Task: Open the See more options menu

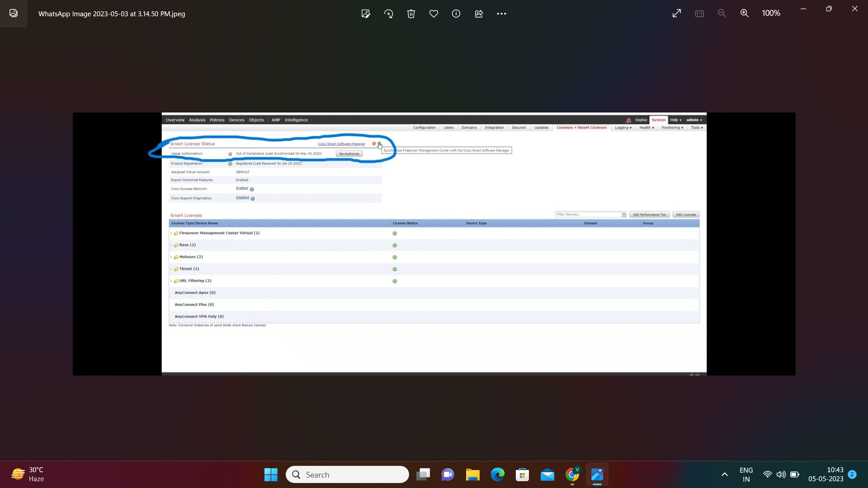Action: [x=501, y=14]
